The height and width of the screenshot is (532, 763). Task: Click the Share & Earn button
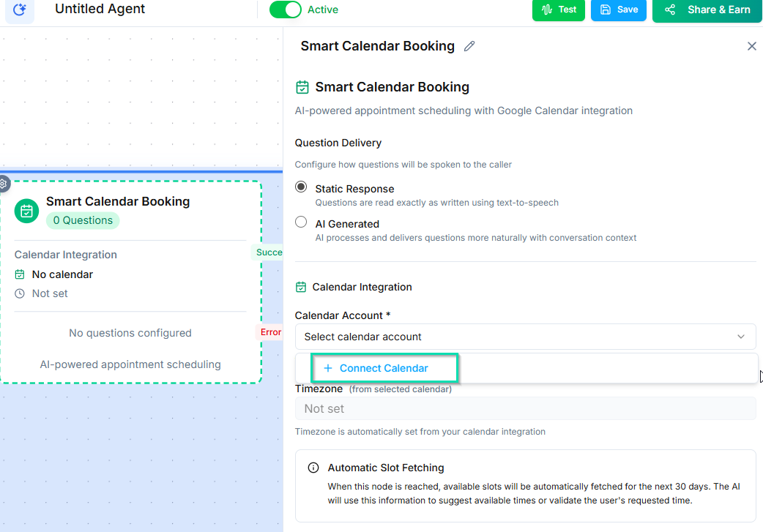[707, 10]
